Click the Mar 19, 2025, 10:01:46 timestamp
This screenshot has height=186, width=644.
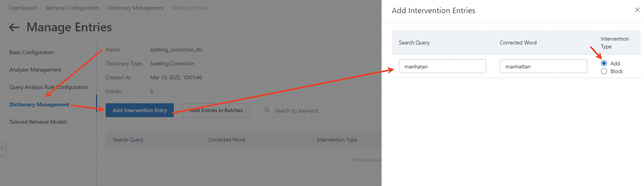pos(176,77)
